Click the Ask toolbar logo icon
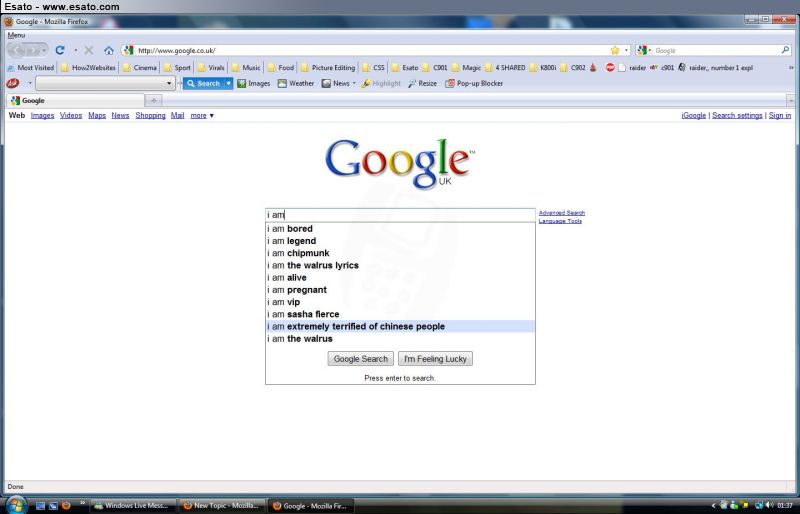Image resolution: width=800 pixels, height=514 pixels. [12, 83]
